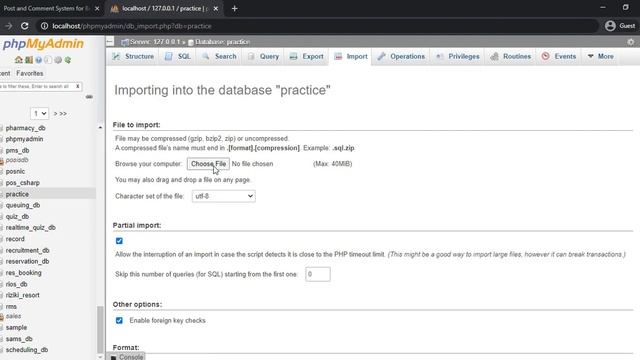Screen dimensions: 640x360
Task: Switch to Privileges tab
Action: [x=458, y=56]
